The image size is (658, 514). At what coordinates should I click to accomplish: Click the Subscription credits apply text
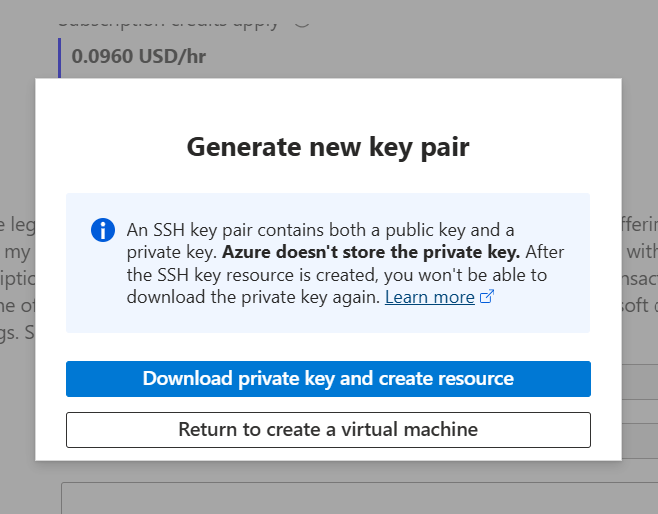coord(168,20)
